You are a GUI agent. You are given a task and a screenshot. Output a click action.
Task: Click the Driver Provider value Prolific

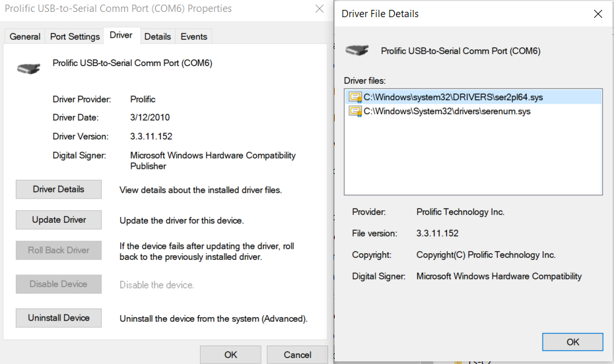tap(143, 100)
